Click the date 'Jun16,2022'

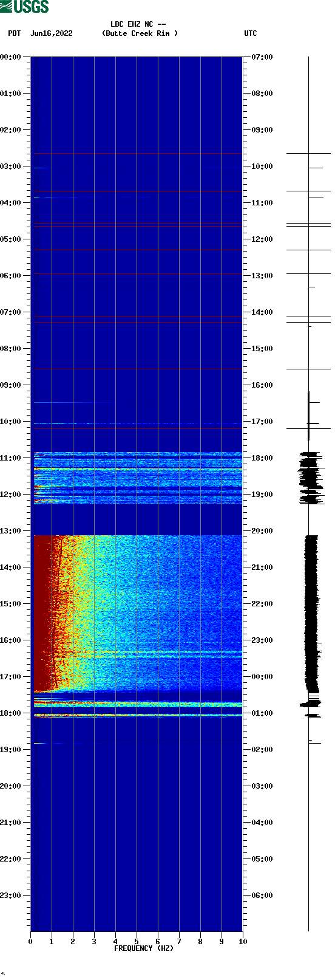(x=52, y=33)
